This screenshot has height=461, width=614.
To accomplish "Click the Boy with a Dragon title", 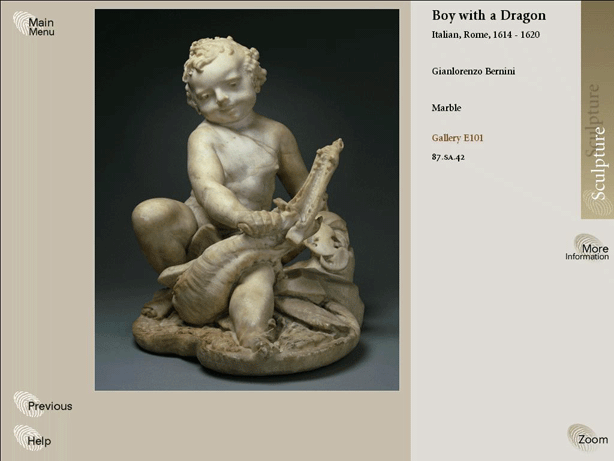I will [489, 16].
